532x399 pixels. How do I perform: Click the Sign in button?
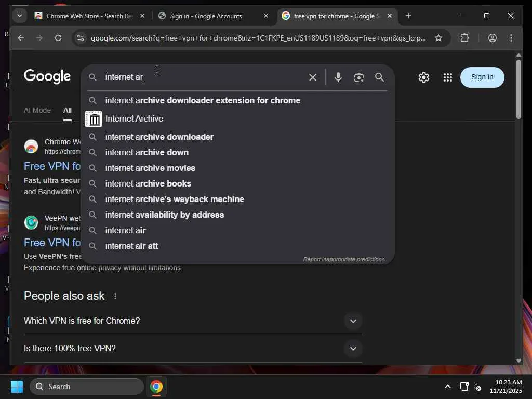click(482, 77)
